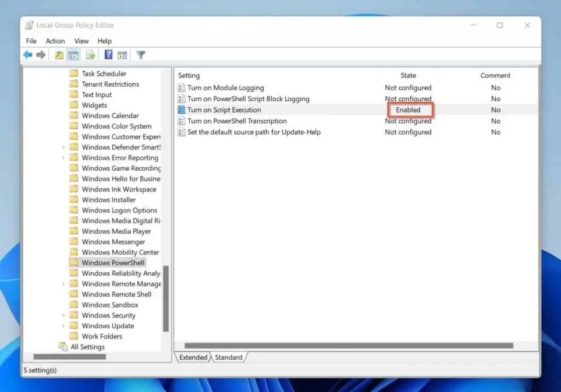Expand the Windows Update node
This screenshot has width=561, height=392.
[64, 326]
